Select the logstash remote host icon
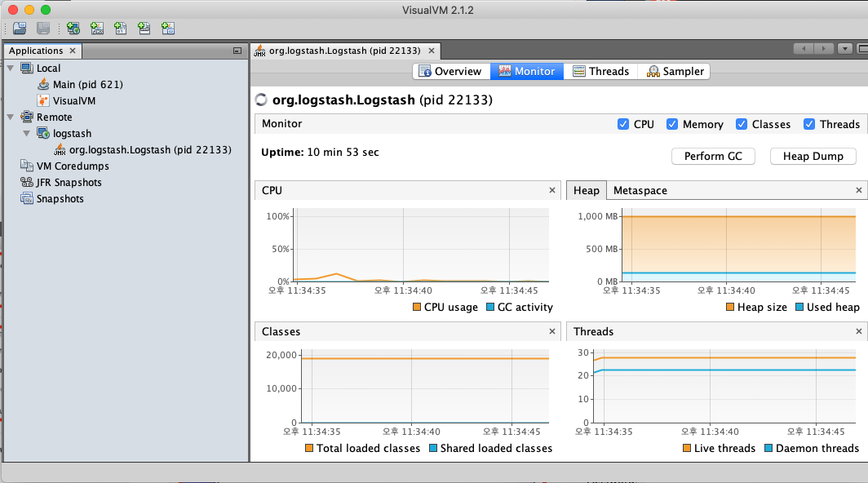Screen dimensions: 868x483 [43, 133]
